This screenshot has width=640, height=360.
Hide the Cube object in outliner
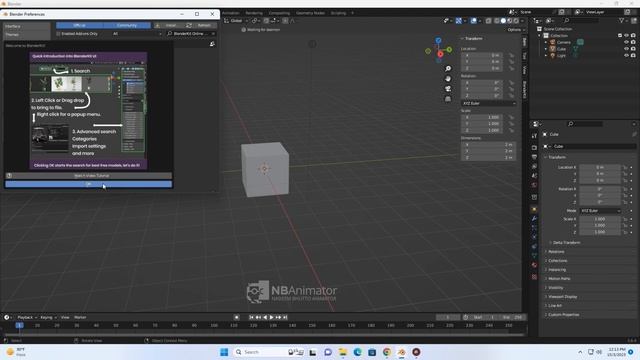(x=627, y=49)
